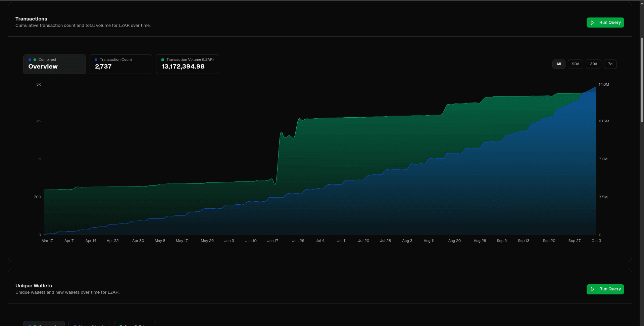Viewport: 644px width, 326px height.
Task: Click the Sep 27 x-axis label
Action: [x=575, y=241]
